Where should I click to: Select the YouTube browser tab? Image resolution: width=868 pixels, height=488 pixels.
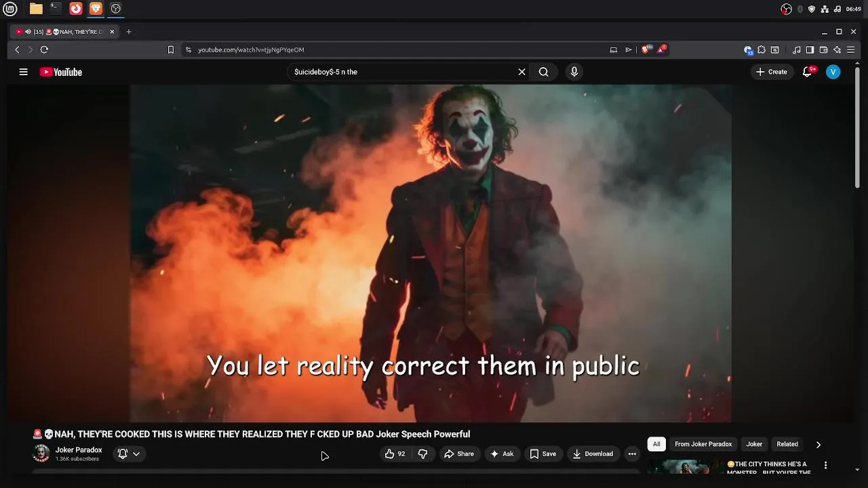pos(64,32)
